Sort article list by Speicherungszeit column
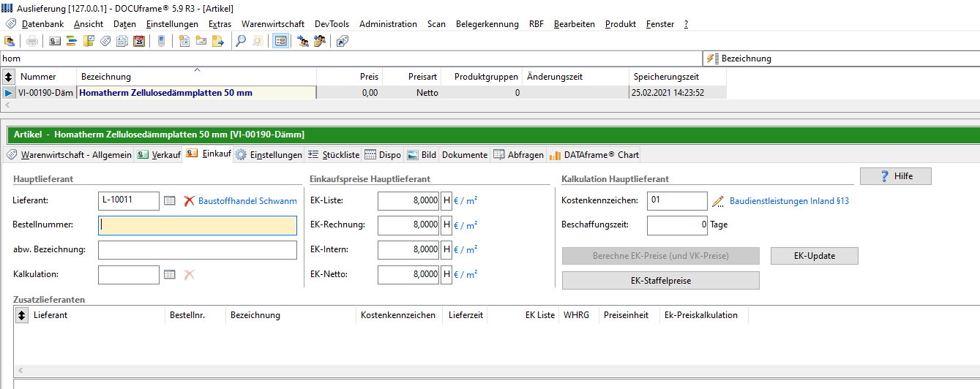 [x=677, y=76]
